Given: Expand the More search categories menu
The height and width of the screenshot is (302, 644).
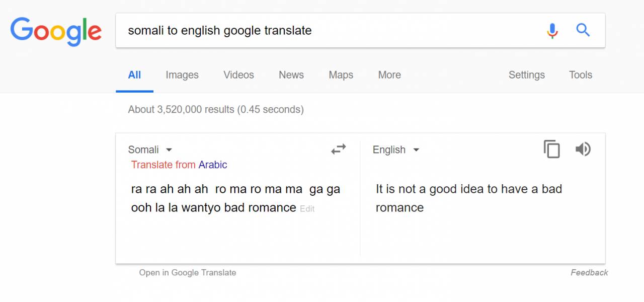Looking at the screenshot, I should point(389,75).
